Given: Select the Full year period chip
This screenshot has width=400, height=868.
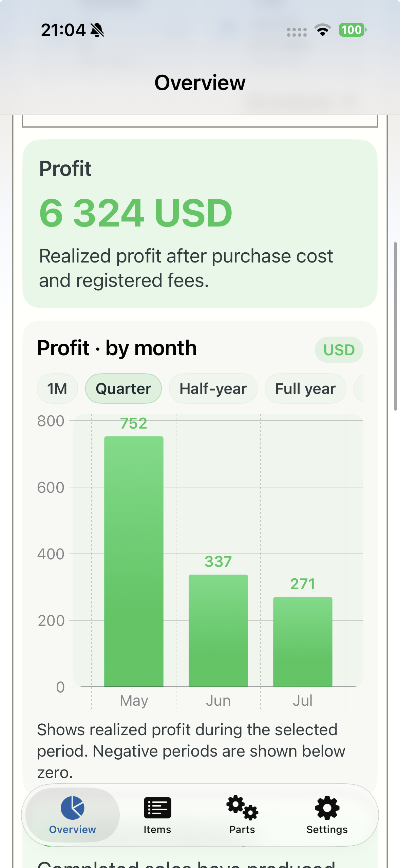Looking at the screenshot, I should click(305, 388).
